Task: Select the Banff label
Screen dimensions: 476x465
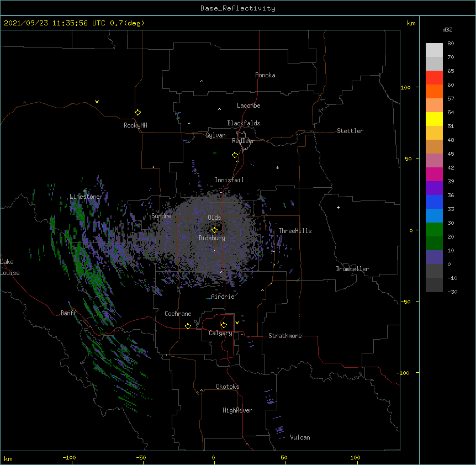Action: tap(68, 313)
